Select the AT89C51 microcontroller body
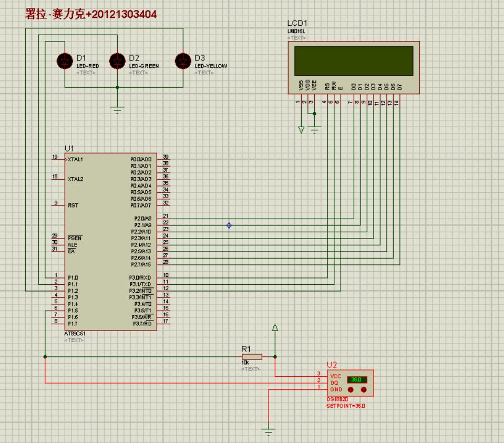 point(110,242)
